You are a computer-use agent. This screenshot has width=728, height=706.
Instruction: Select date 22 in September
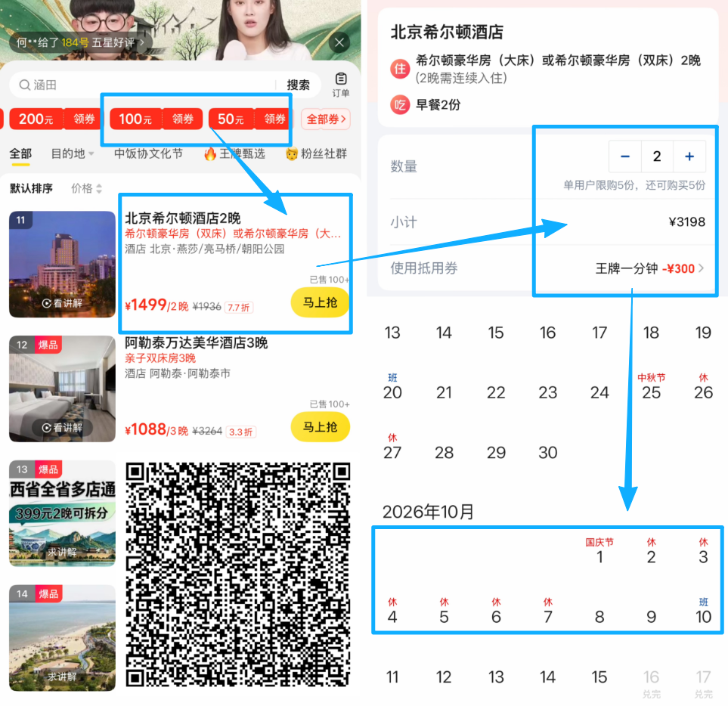(x=496, y=393)
